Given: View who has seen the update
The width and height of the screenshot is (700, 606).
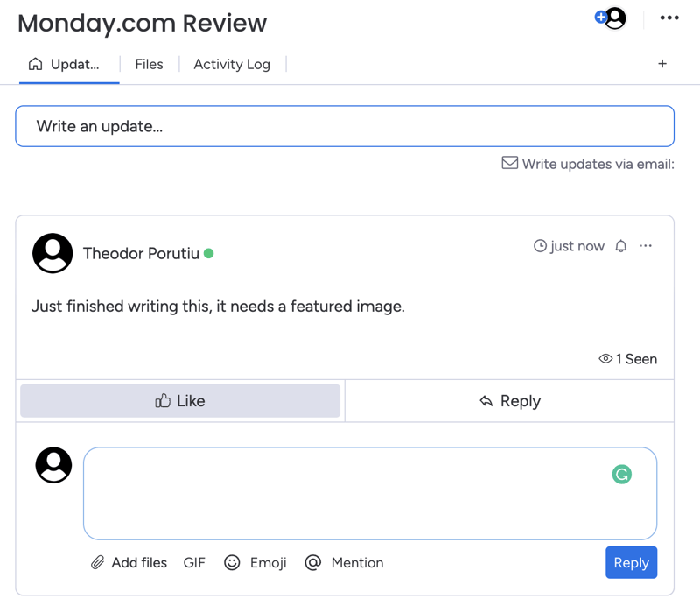Looking at the screenshot, I should tap(627, 359).
